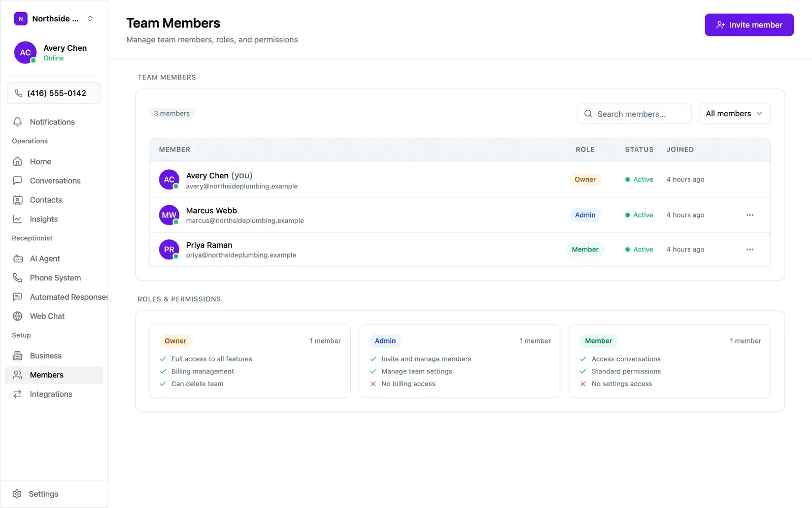812x508 pixels.
Task: Open Insights from the sidebar
Action: click(x=54, y=219)
